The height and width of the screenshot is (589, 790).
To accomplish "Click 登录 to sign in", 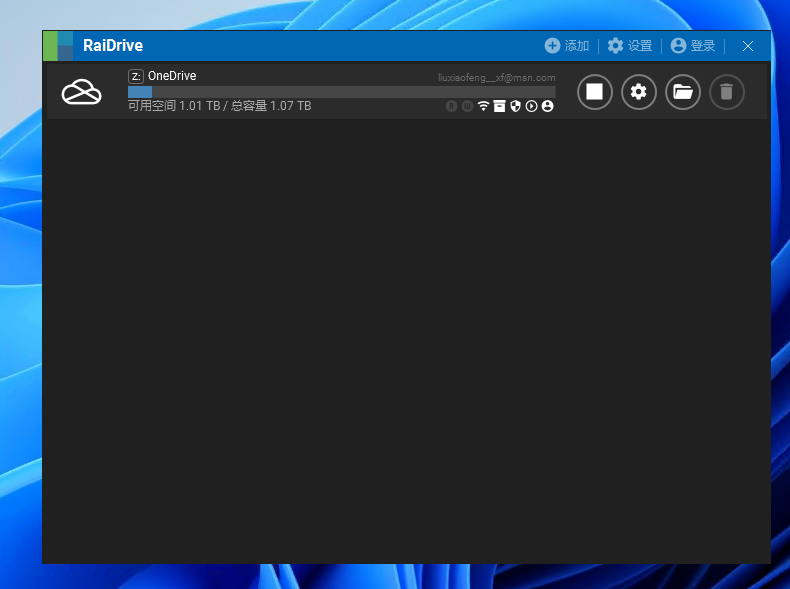I will click(x=693, y=46).
